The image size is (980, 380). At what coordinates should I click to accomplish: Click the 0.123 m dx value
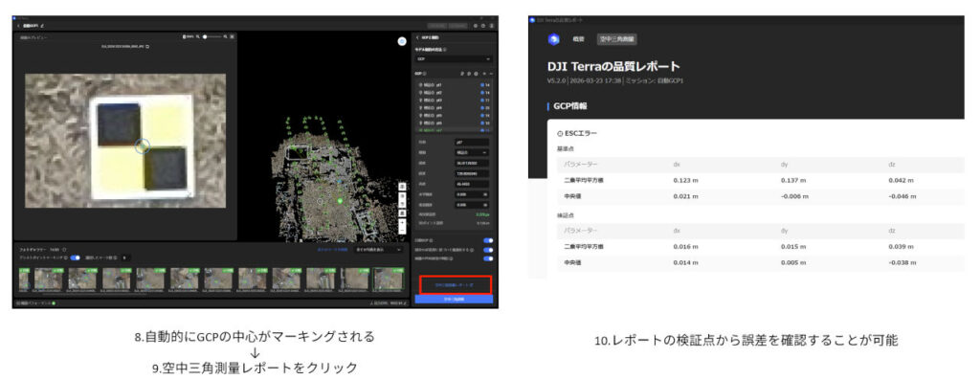[684, 181]
